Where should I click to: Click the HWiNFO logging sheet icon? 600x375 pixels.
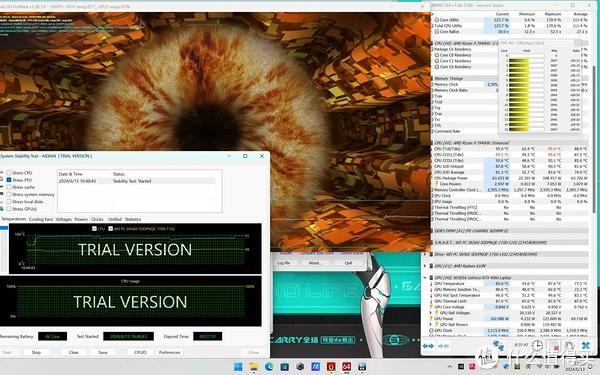pyautogui.click(x=554, y=346)
